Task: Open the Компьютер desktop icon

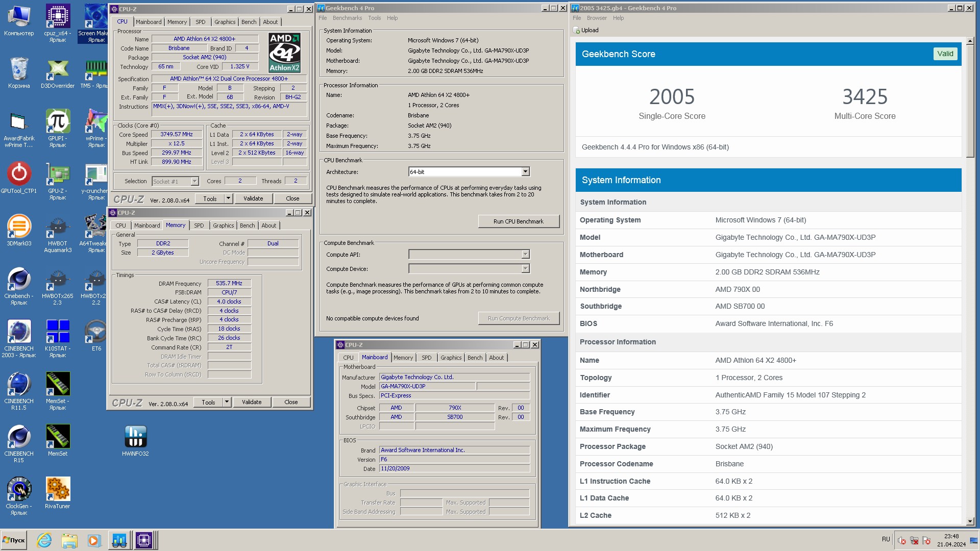Action: pos(19,20)
